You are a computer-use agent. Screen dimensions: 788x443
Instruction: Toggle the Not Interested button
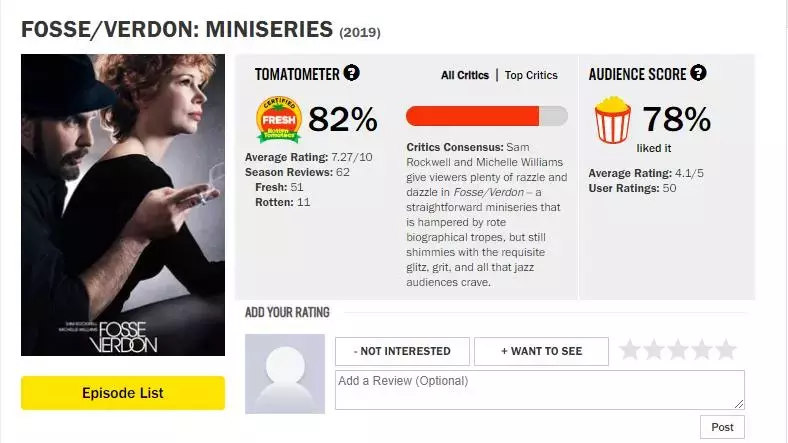coord(403,352)
